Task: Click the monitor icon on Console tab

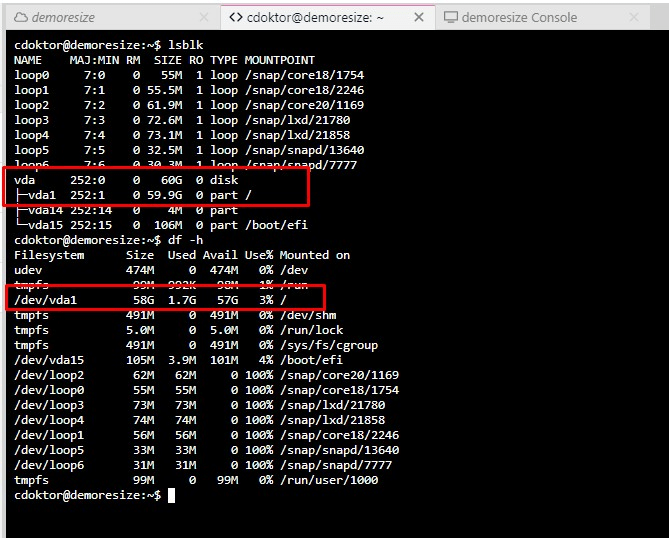Action: pyautogui.click(x=452, y=17)
